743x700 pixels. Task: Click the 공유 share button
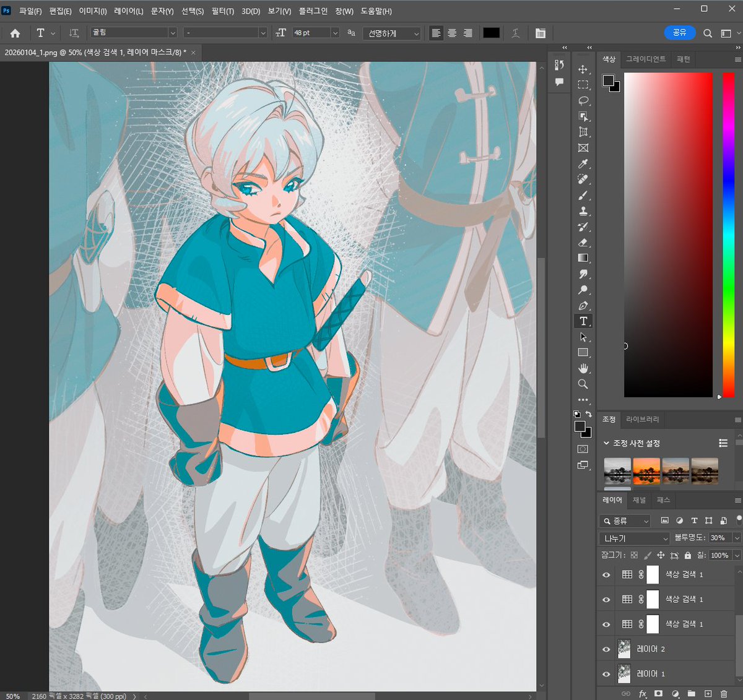679,33
